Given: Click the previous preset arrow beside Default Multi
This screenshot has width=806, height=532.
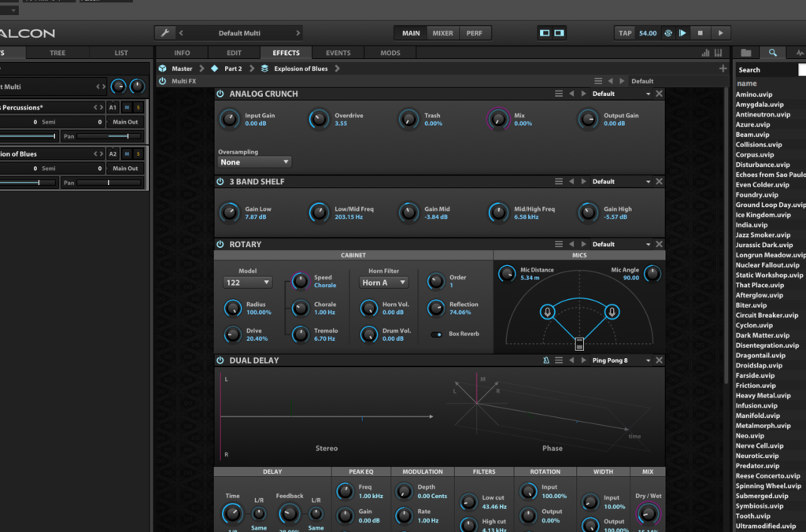Looking at the screenshot, I should click(181, 33).
